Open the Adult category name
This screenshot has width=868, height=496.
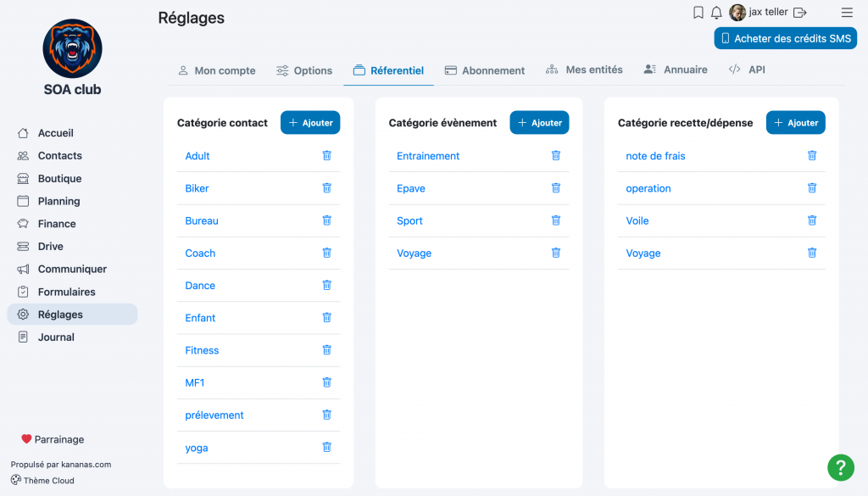(x=197, y=156)
